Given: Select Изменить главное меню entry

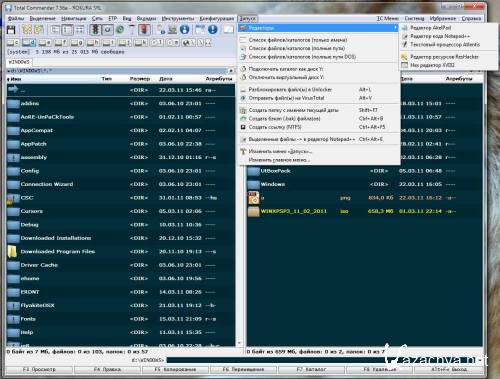Looking at the screenshot, I should click(x=319, y=160).
